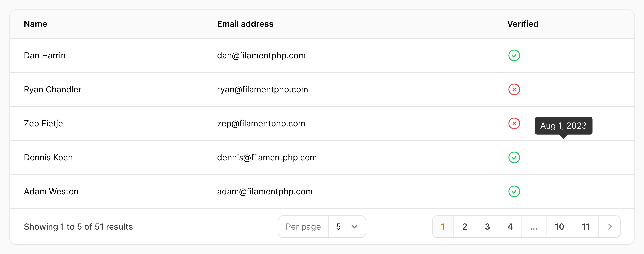
Task: Click Dan Harrin's green verified checkmark icon
Action: [x=514, y=55]
